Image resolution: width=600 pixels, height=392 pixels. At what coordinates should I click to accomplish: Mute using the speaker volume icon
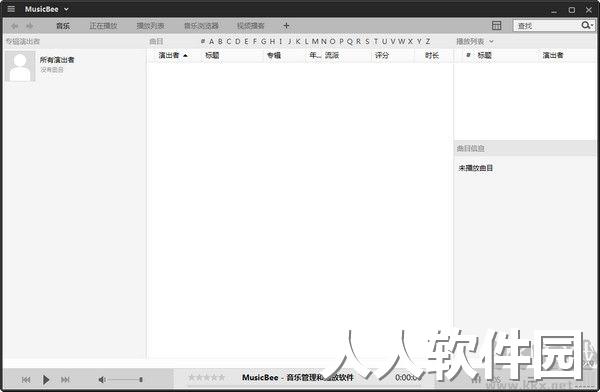tap(102, 380)
